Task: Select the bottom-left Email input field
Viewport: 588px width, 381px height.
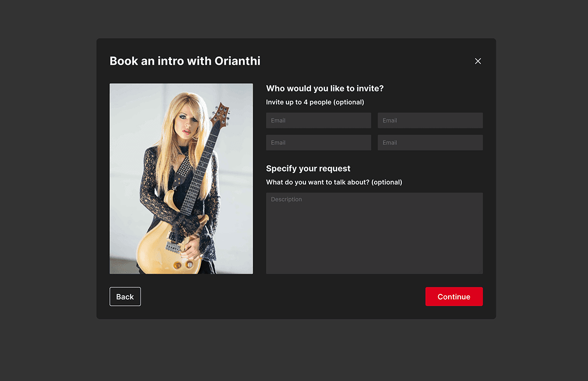Action: (x=318, y=143)
